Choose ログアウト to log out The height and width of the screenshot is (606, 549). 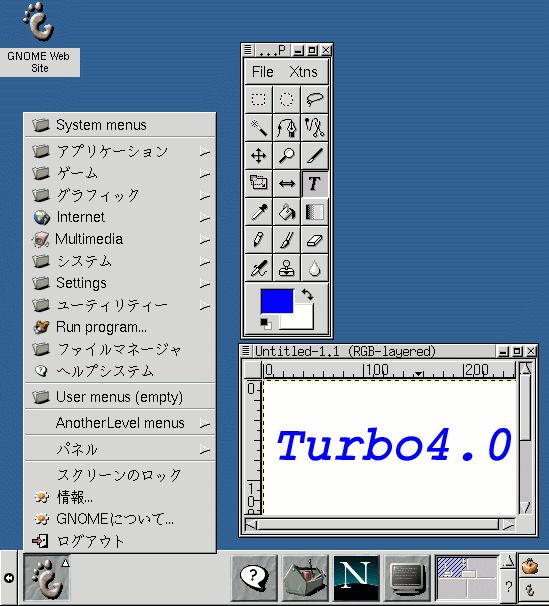pyautogui.click(x=120, y=541)
